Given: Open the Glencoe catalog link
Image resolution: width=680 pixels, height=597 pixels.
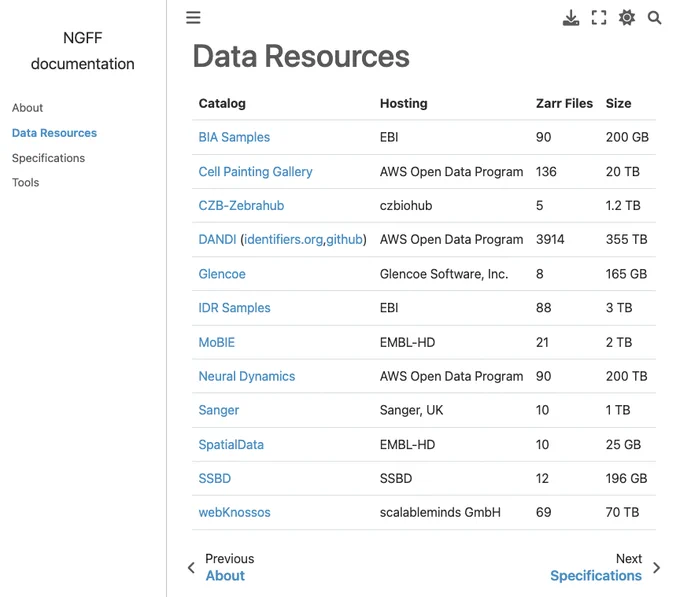Looking at the screenshot, I should [222, 274].
